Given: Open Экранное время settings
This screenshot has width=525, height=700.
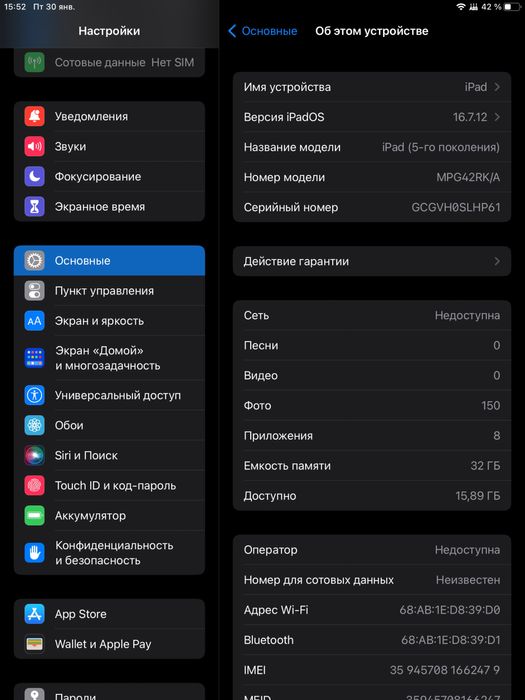Looking at the screenshot, I should (109, 207).
